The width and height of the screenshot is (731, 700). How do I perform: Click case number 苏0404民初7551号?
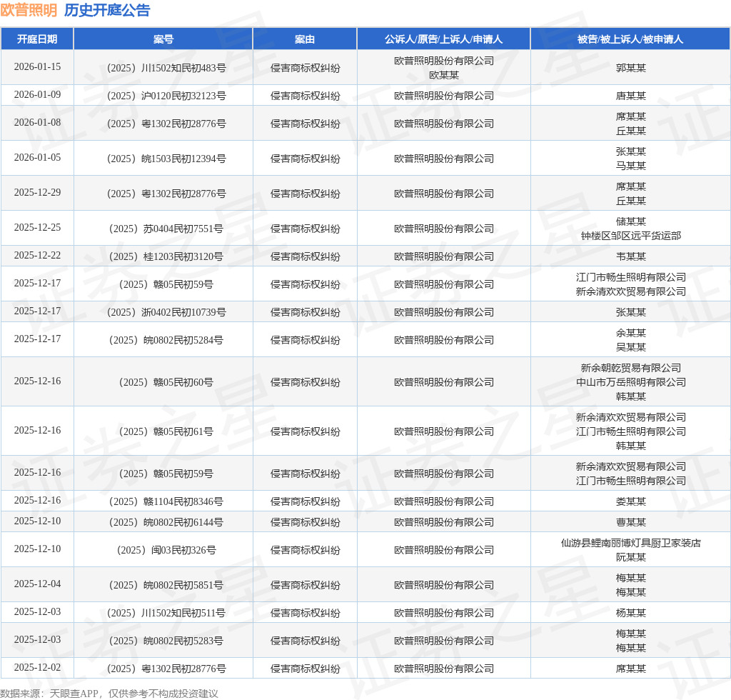pos(166,229)
